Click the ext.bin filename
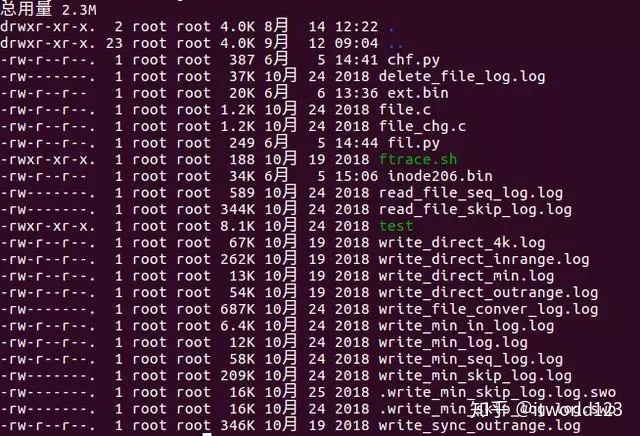The image size is (640, 436). (418, 93)
